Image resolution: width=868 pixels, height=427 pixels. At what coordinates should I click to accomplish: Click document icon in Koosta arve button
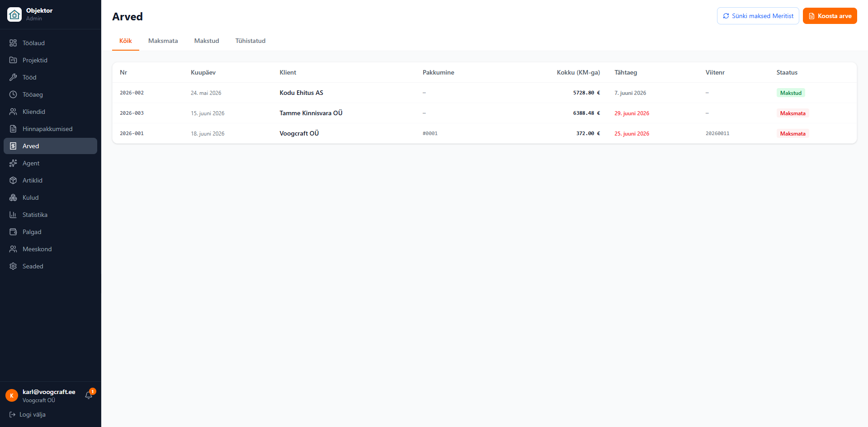[x=811, y=16]
